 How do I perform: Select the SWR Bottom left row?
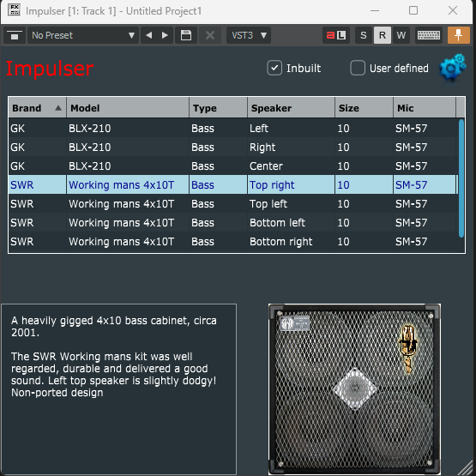(x=233, y=222)
